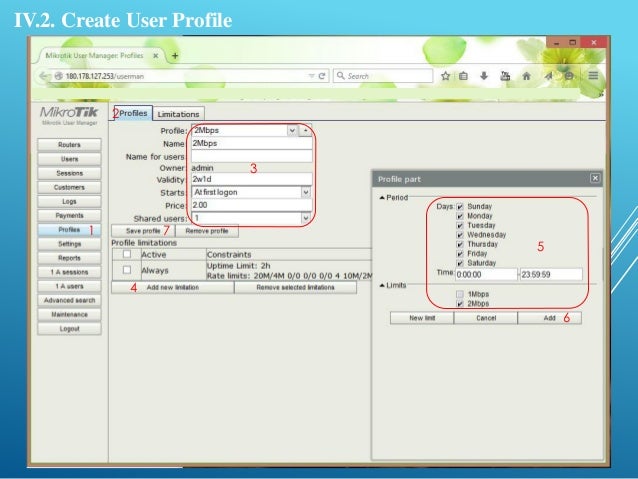The image size is (638, 479).
Task: Uncheck the Thursday checkbox
Action: coord(460,244)
